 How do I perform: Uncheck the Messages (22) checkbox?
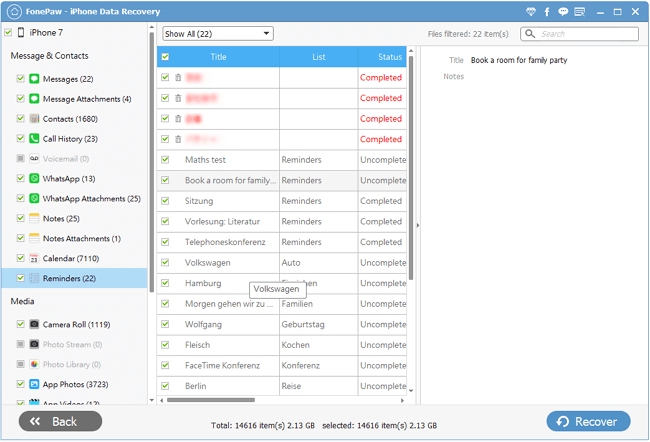tap(20, 78)
